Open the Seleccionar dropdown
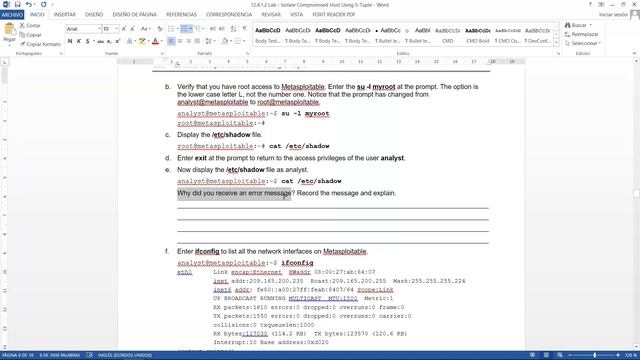 coord(583,43)
